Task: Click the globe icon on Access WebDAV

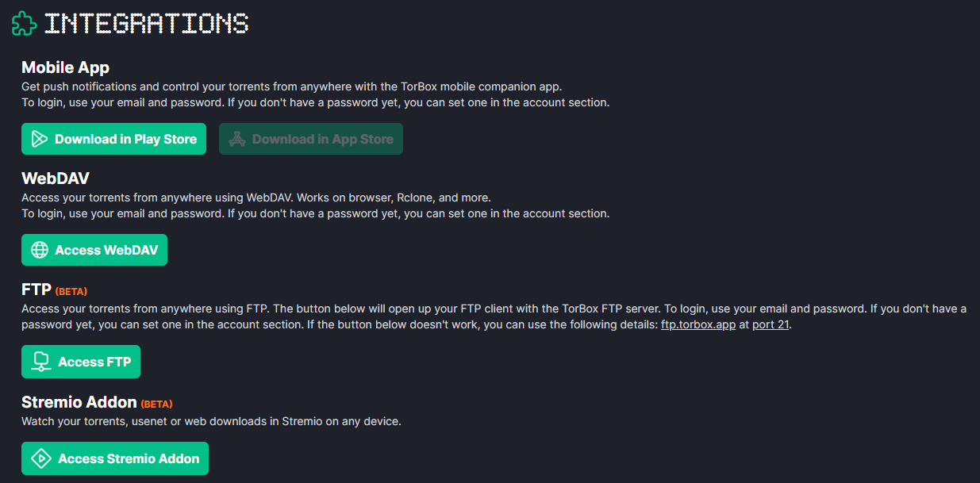Action: coord(38,249)
